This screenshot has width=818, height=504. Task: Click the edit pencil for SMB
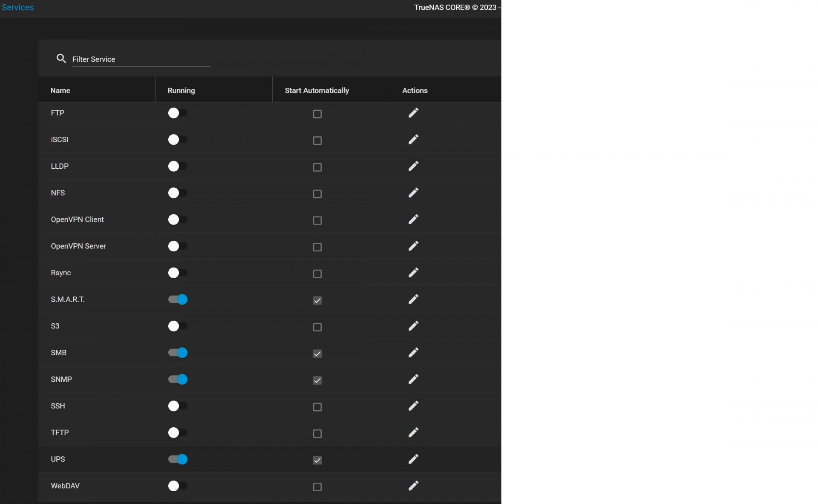coord(413,353)
